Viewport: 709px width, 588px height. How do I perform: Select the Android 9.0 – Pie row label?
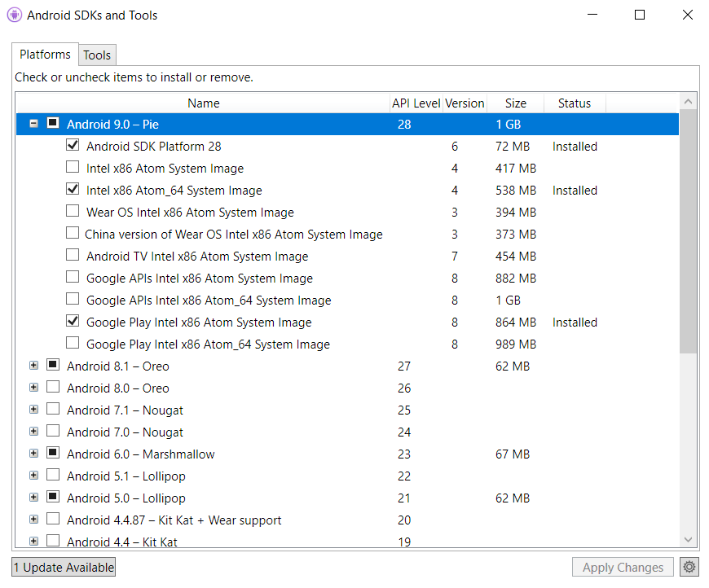pyautogui.click(x=112, y=125)
